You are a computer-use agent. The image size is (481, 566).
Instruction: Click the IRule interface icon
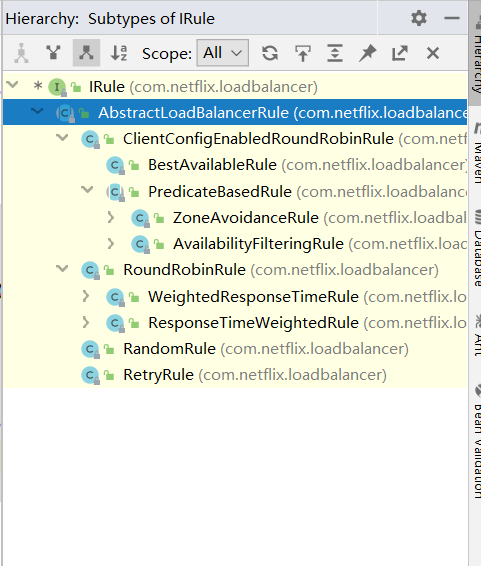[57, 87]
